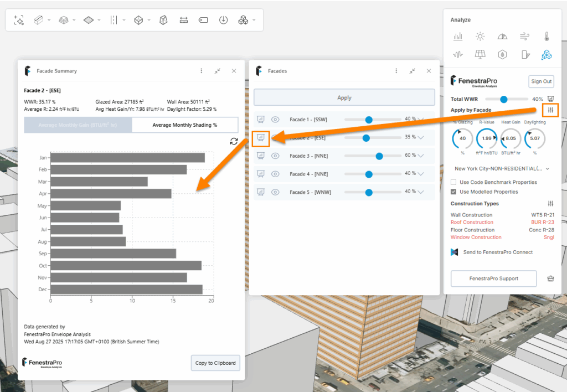Click the Apply button in Facades panel

[344, 97]
